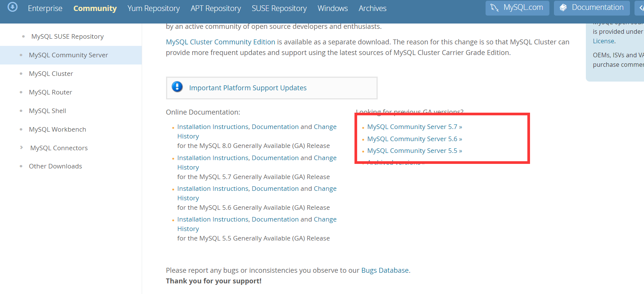Open the Windows tab

coord(333,8)
